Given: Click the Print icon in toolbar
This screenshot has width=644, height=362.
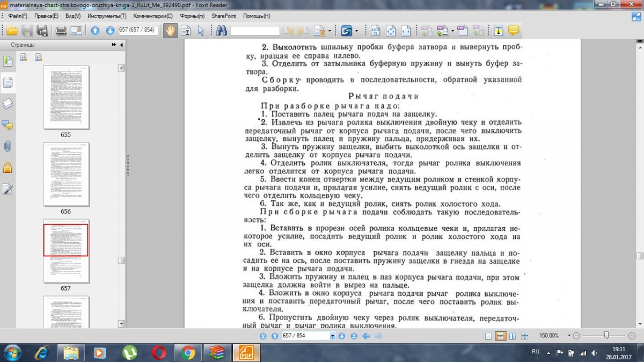Looking at the screenshot, I should 61,31.
